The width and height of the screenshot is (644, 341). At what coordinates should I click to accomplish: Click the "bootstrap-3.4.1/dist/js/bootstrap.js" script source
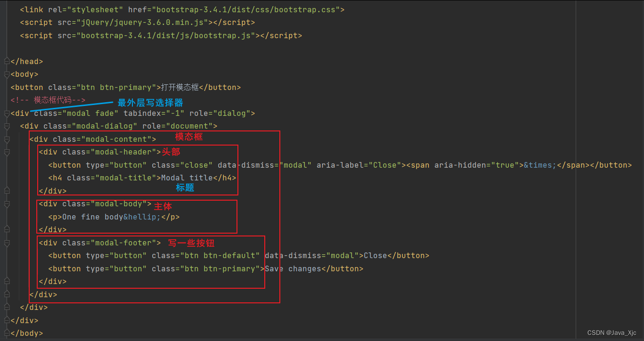tap(168, 35)
